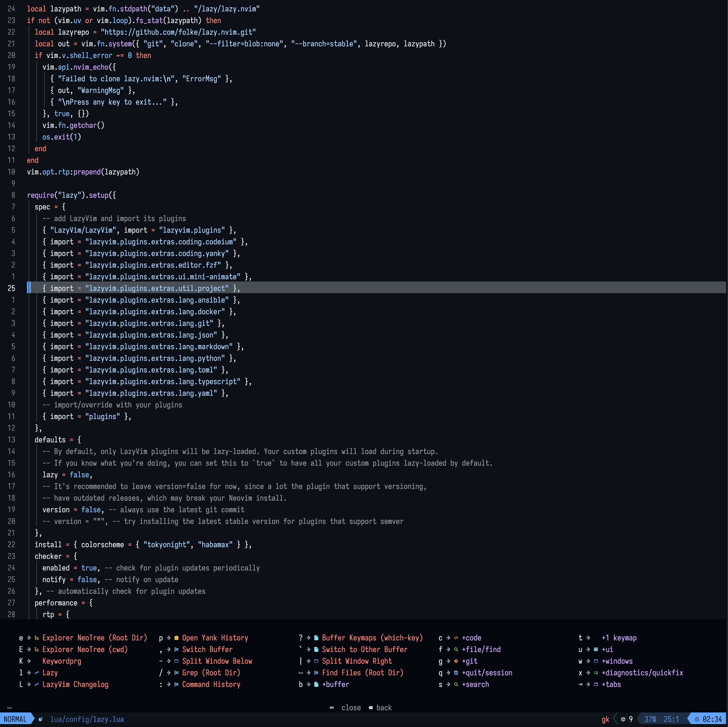Click the highlighted util.project import line
The height and width of the screenshot is (727, 728).
point(157,288)
